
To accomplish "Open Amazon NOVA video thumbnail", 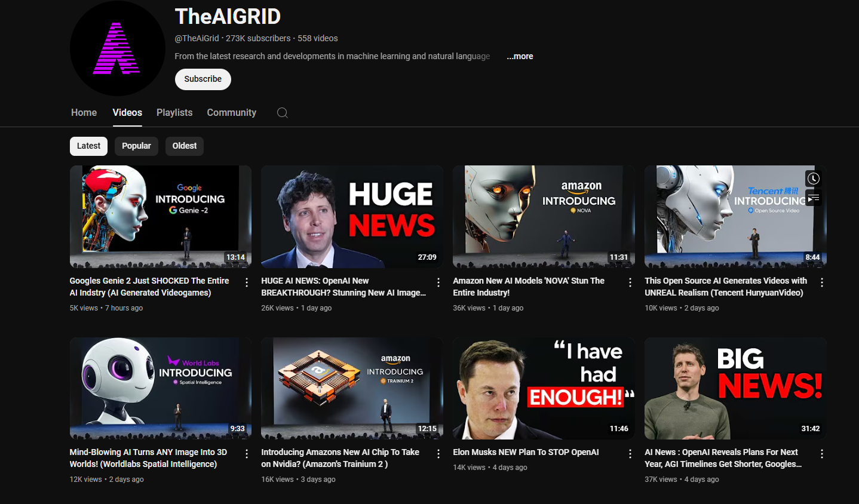I will [544, 216].
